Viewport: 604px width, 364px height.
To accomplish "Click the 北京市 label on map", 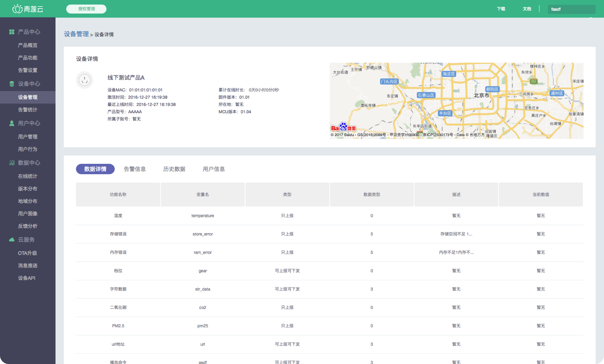I will (x=481, y=95).
